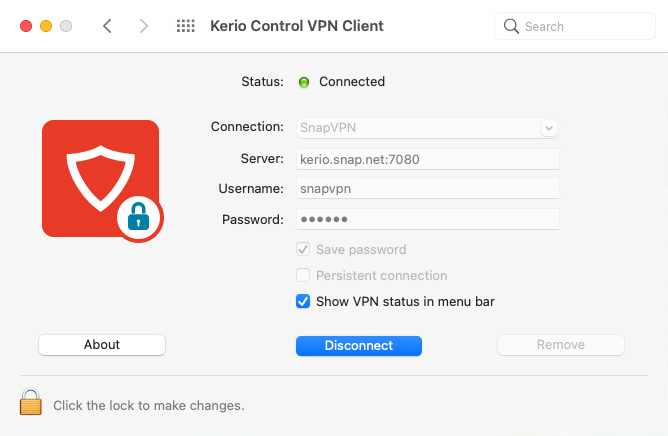Enable the Persistent connection checkbox

303,275
